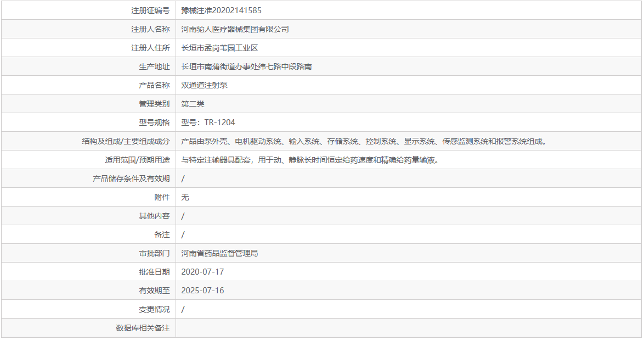Select model value 型号：TR-1204
The width and height of the screenshot is (644, 340).
click(x=208, y=122)
